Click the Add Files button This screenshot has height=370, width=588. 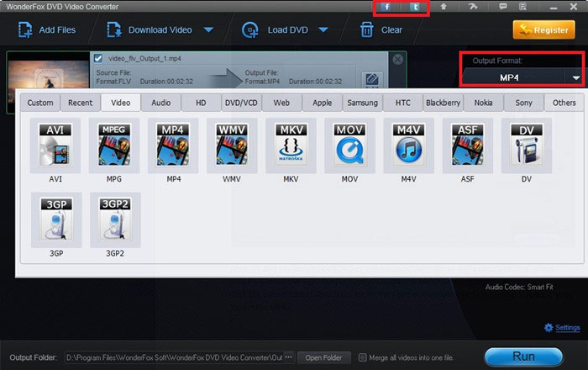pos(47,30)
